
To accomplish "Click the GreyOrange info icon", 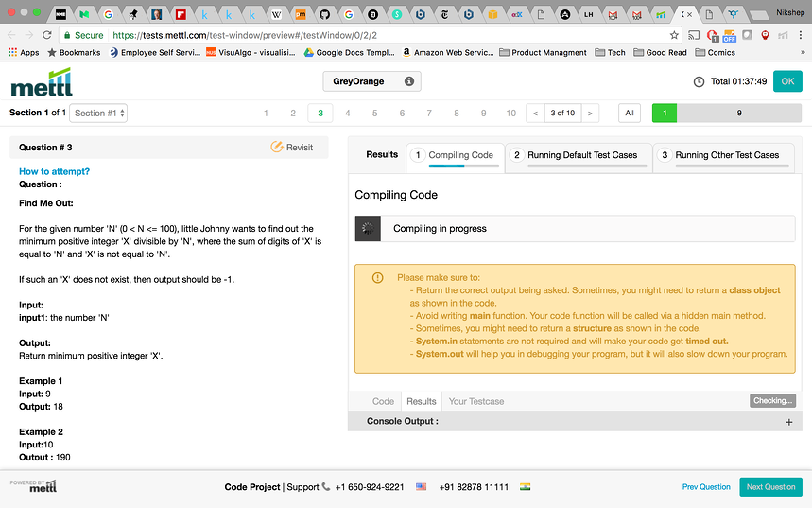I will 409,81.
